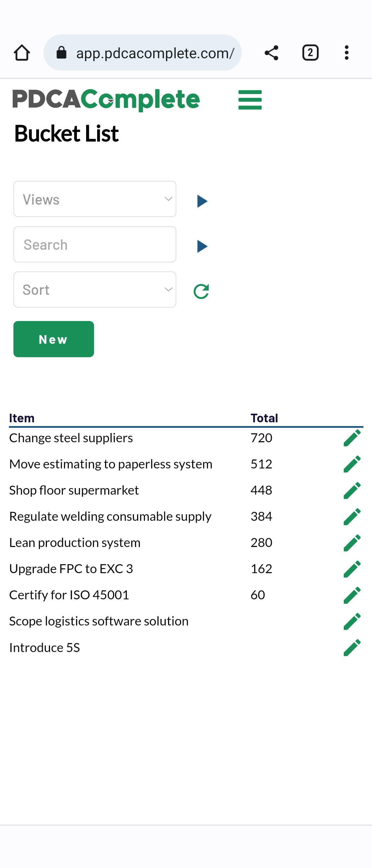Edit the Lean production system item
The height and width of the screenshot is (868, 372).
352,542
